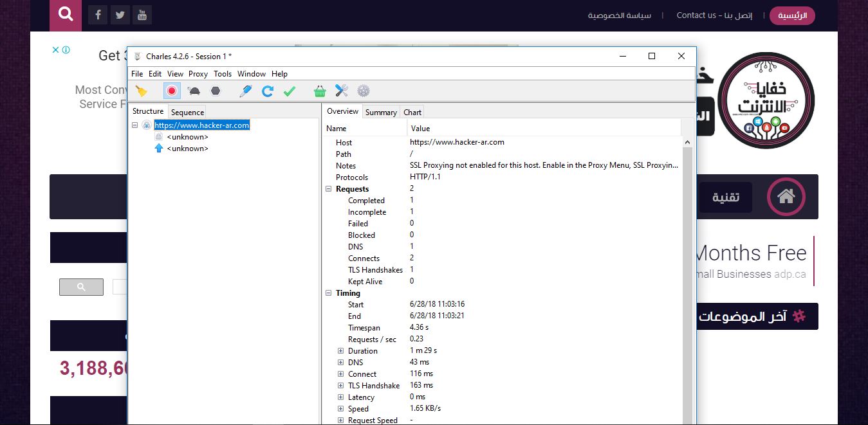Collapse the Requests section

coord(329,189)
